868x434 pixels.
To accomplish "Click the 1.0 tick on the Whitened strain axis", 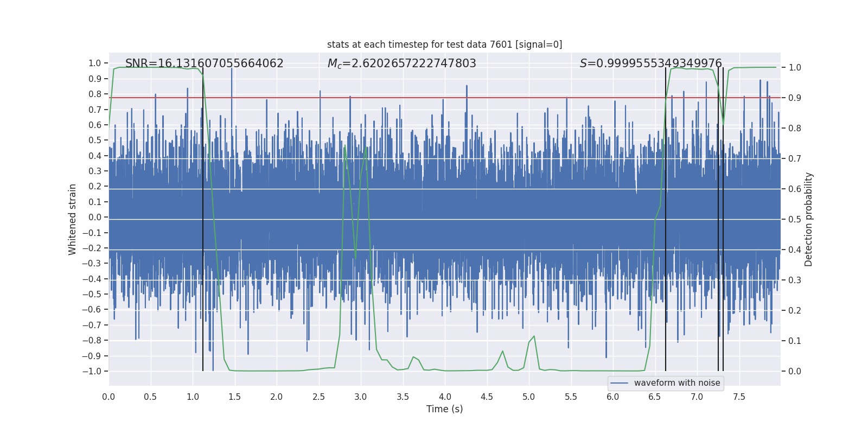I will (95, 63).
